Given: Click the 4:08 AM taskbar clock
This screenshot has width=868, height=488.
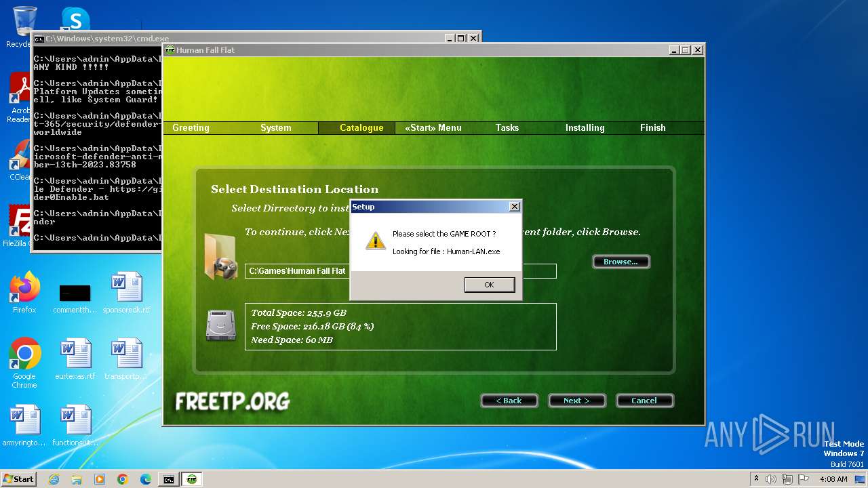Looking at the screenshot, I should point(833,479).
